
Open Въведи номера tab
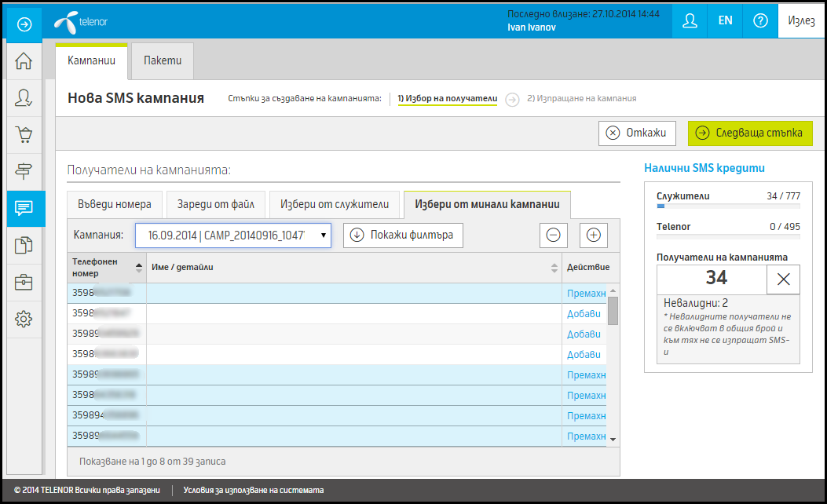115,205
